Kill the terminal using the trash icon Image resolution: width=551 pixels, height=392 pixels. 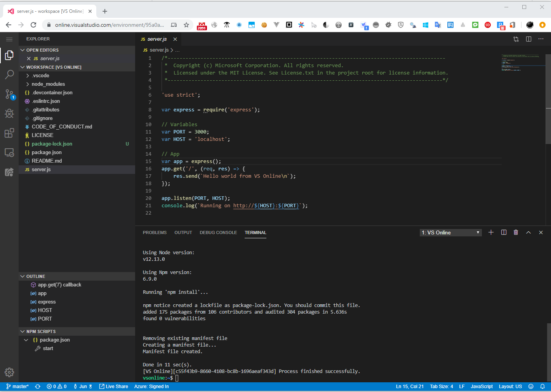[x=516, y=232]
